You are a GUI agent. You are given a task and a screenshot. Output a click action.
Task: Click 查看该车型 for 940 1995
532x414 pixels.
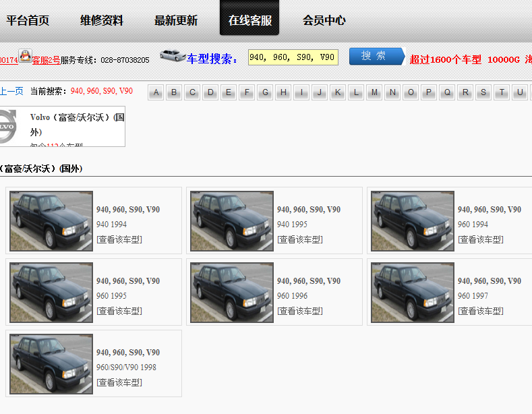300,239
